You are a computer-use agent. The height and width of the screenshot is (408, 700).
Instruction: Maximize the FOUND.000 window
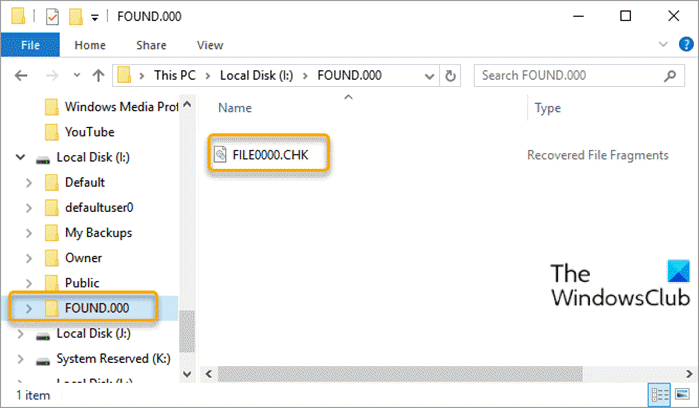[x=625, y=17]
